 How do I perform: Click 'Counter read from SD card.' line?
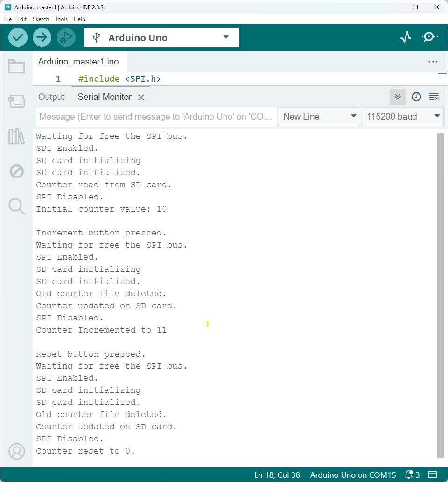[104, 185]
